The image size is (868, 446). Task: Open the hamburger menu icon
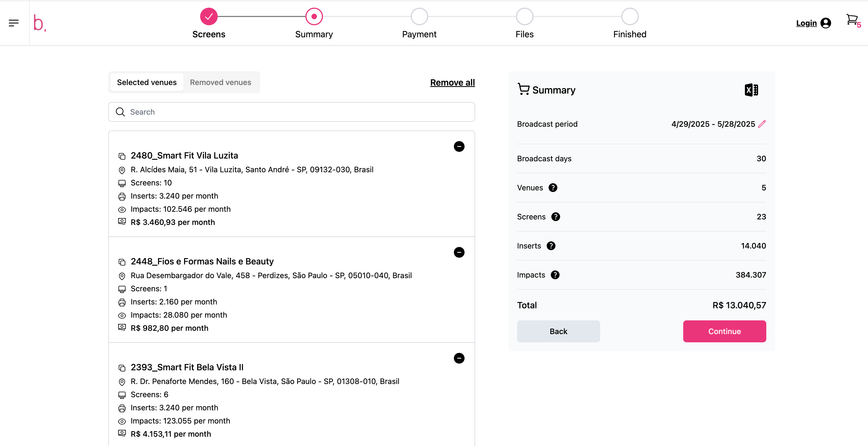13,23
